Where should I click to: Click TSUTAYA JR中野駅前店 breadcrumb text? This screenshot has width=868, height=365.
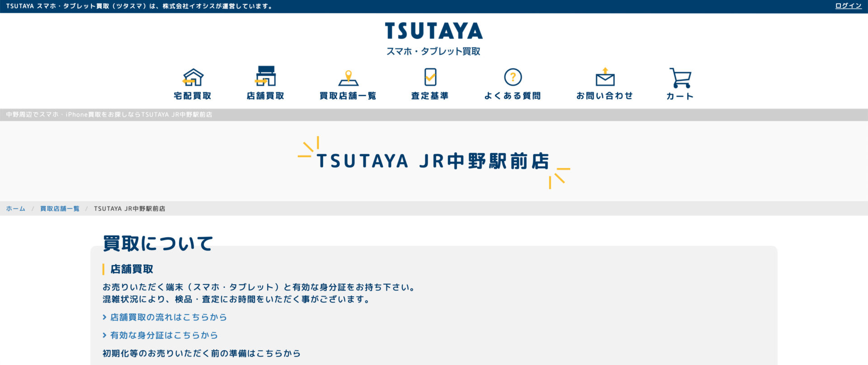[130, 209]
